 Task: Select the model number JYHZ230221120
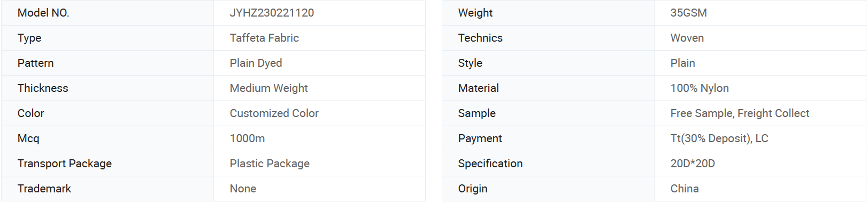272,13
